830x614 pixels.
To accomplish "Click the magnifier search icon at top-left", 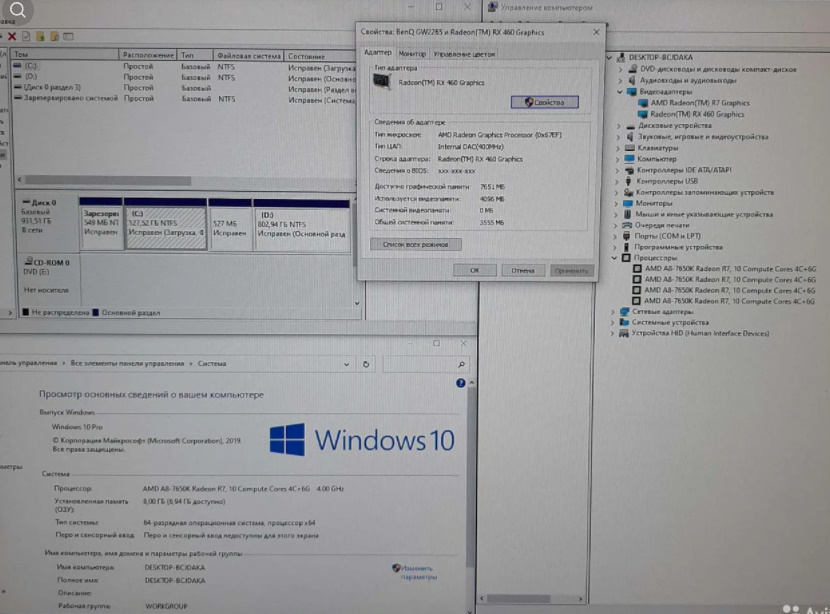I will tap(17, 10).
